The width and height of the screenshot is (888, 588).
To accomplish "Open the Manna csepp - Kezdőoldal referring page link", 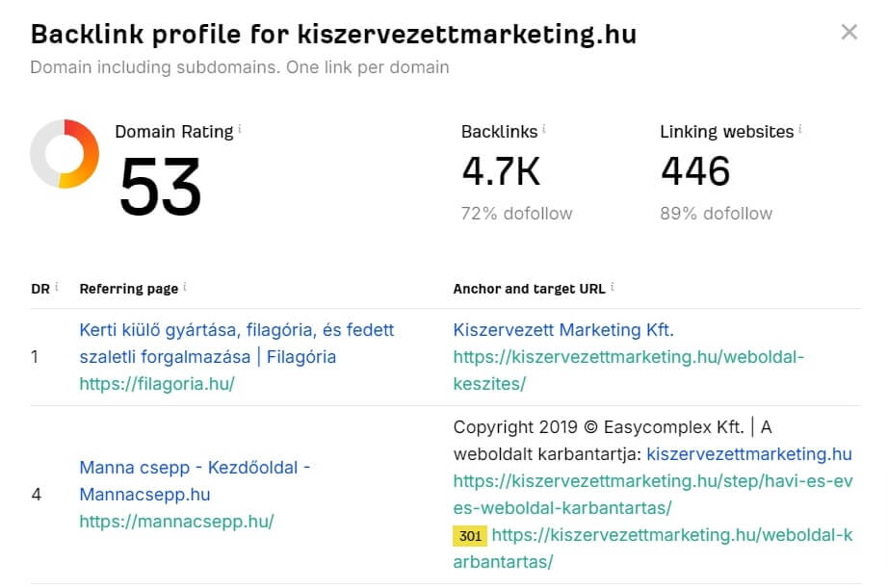I will coord(195,480).
